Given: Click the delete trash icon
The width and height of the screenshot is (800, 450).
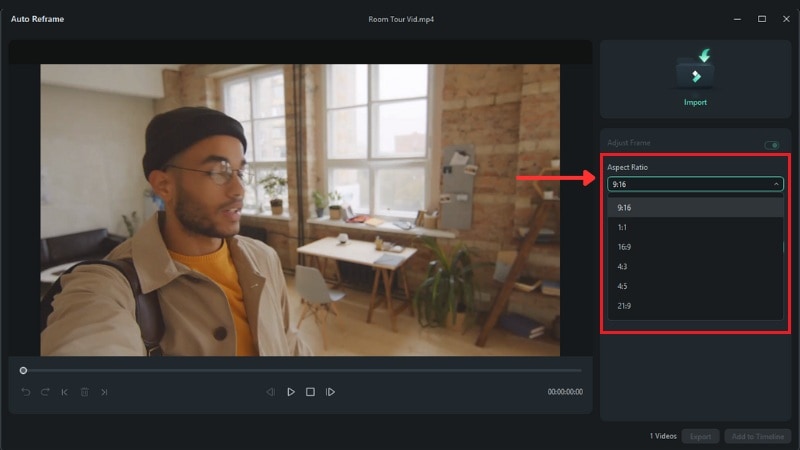Looking at the screenshot, I should point(85,392).
